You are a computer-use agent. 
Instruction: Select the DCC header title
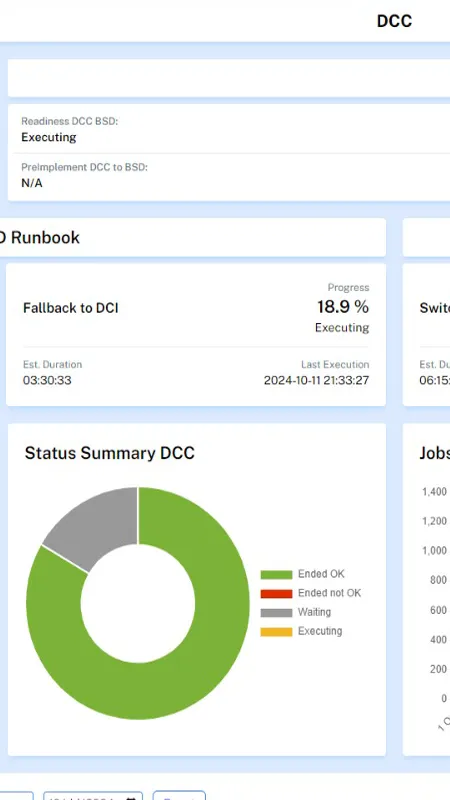click(x=394, y=21)
